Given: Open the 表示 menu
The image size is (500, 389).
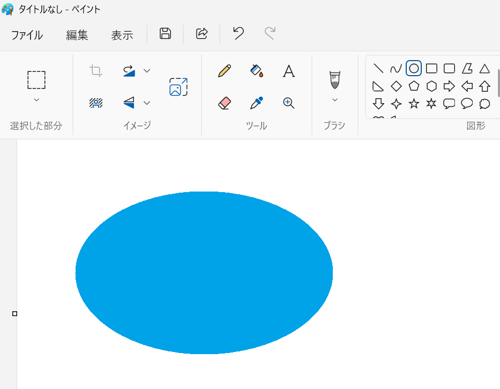Looking at the screenshot, I should tap(122, 35).
